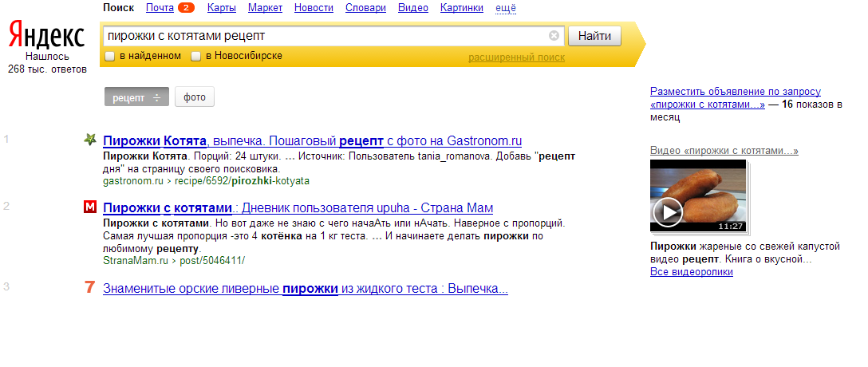Open 'Пирожки Котята' Gastronom.ru result
868x367 pixels.
pos(312,140)
